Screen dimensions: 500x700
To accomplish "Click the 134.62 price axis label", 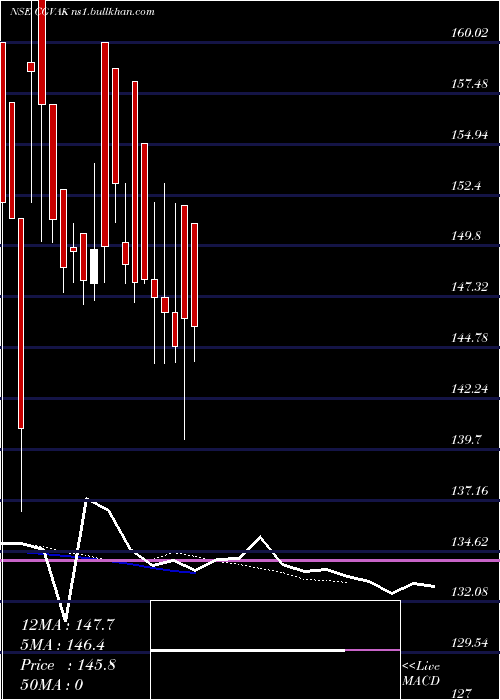I will (x=469, y=542).
